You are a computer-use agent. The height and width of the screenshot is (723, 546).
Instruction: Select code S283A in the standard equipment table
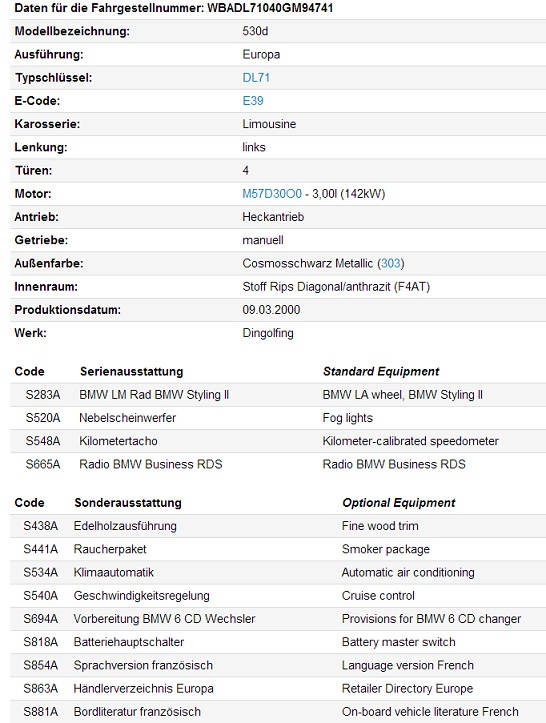point(42,395)
